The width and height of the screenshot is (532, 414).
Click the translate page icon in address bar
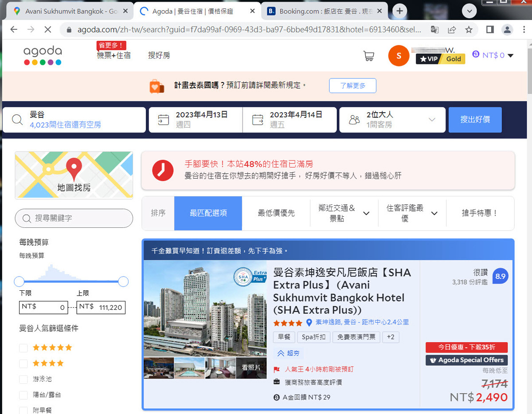pos(435,30)
